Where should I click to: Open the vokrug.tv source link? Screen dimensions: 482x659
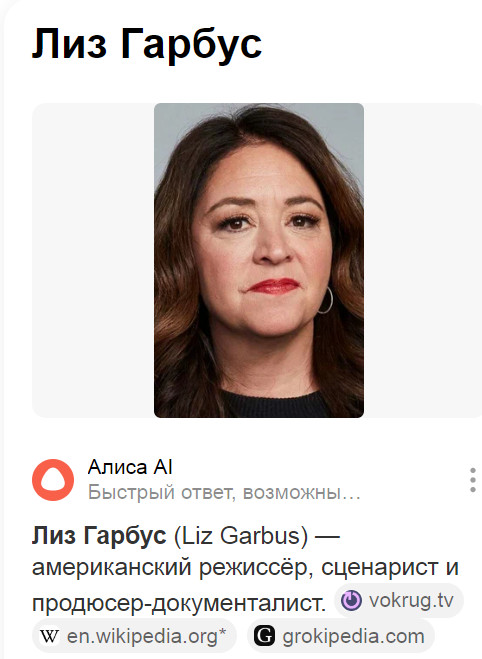pyautogui.click(x=399, y=600)
